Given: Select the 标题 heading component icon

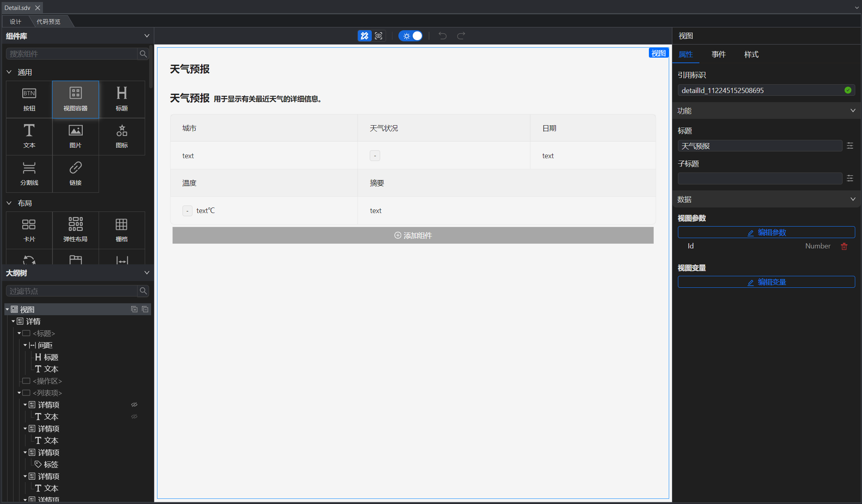Looking at the screenshot, I should click(x=122, y=99).
